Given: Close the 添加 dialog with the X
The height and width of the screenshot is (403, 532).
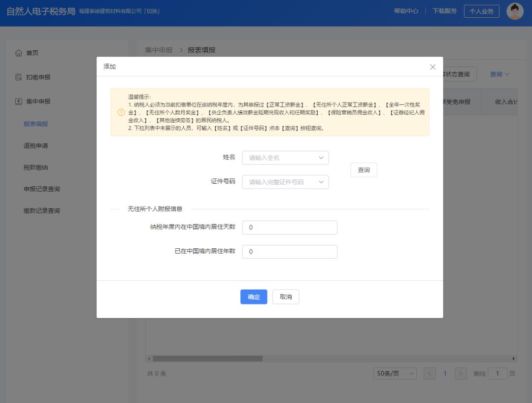Looking at the screenshot, I should (x=432, y=67).
